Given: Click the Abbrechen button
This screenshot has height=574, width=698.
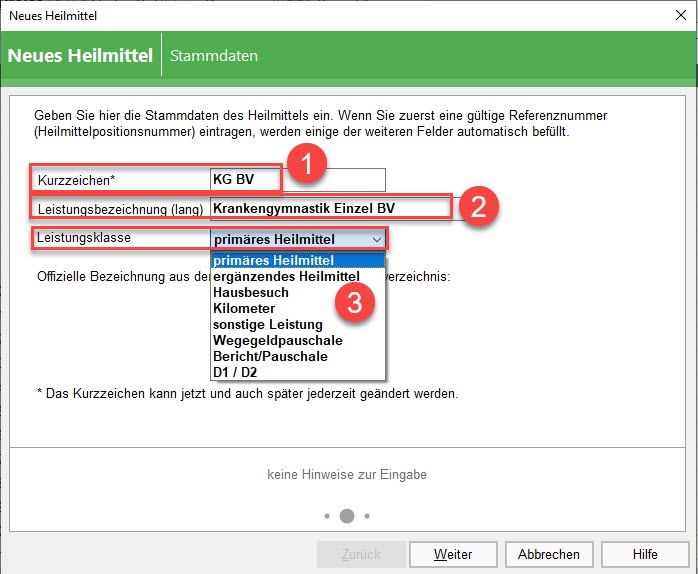Looking at the screenshot, I should [550, 554].
